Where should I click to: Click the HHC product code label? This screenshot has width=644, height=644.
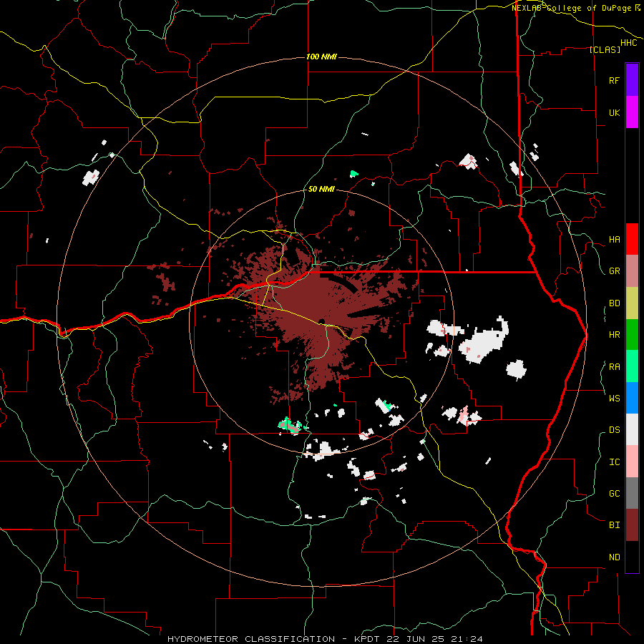click(628, 43)
